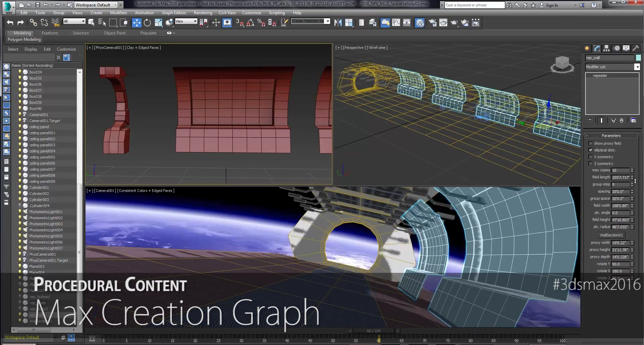Select the Move tool in the toolbar
The height and width of the screenshot is (345, 644).
click(137, 23)
